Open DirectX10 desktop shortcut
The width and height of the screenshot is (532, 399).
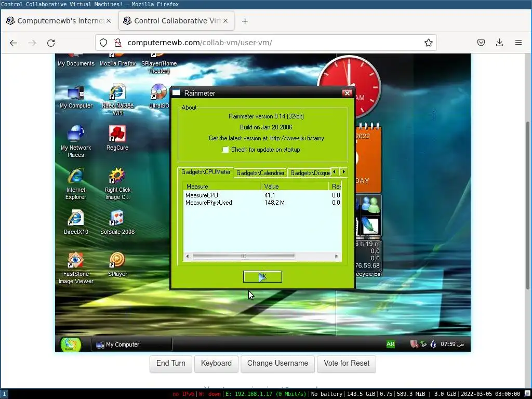pos(76,222)
